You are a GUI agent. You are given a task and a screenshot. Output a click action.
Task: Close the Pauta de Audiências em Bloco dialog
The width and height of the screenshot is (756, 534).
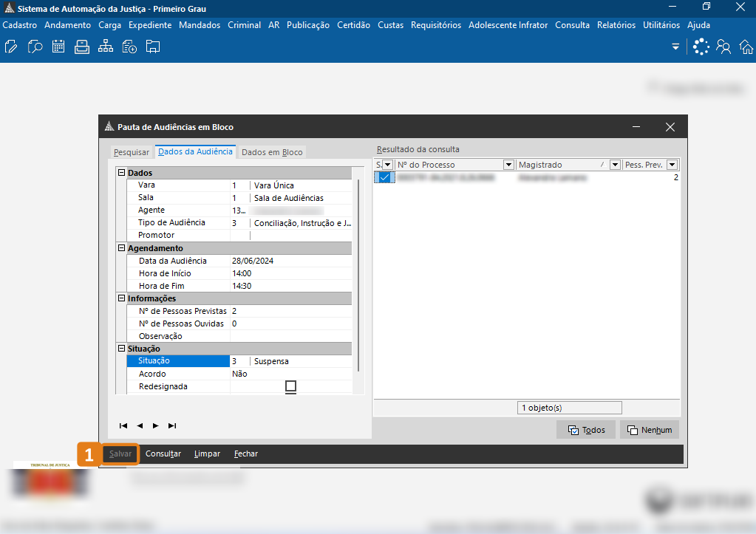click(x=670, y=127)
